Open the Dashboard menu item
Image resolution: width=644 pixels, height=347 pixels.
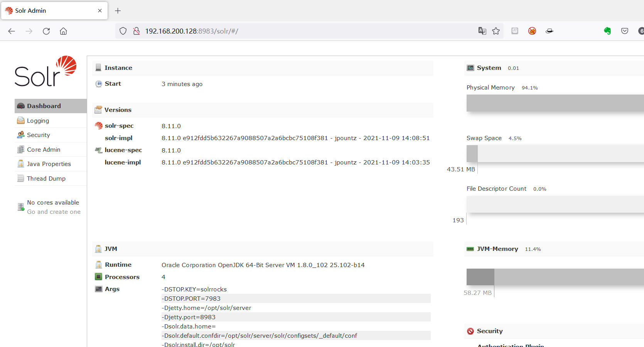click(51, 106)
